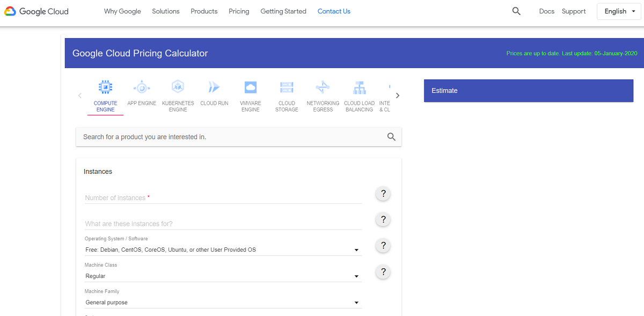Image resolution: width=644 pixels, height=316 pixels.
Task: Click the Google Cloud logo
Action: (36, 11)
